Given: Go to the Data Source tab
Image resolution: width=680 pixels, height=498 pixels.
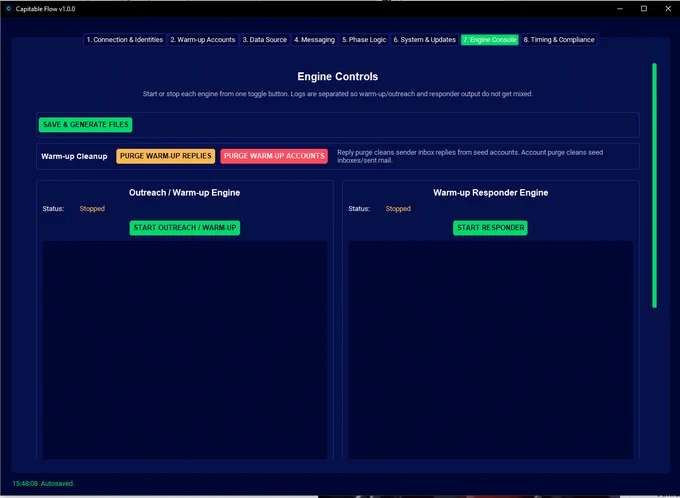Looking at the screenshot, I should 265,39.
